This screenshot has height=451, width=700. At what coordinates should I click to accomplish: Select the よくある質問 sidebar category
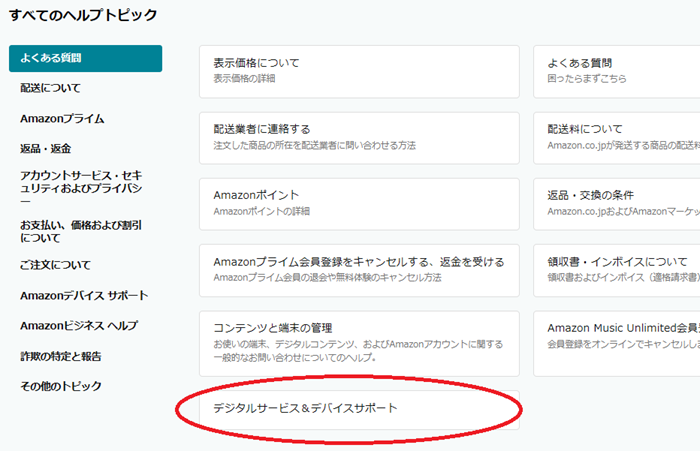click(85, 58)
